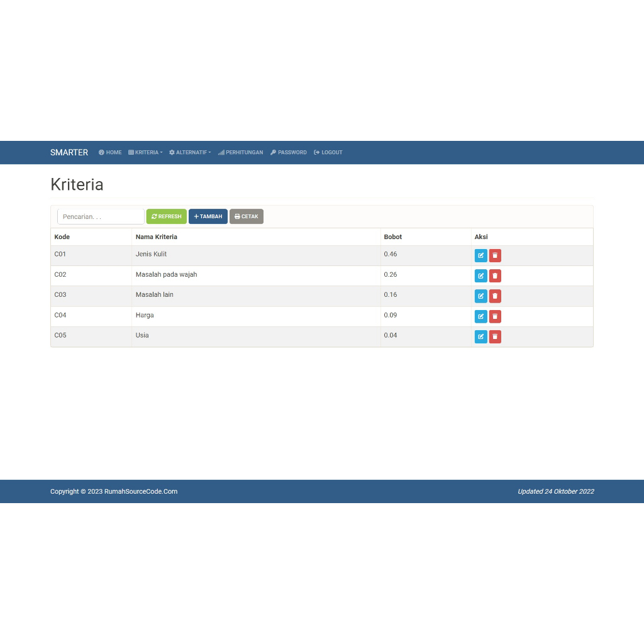Screen dimensions: 644x644
Task: Go to the Home page
Action: click(x=110, y=152)
